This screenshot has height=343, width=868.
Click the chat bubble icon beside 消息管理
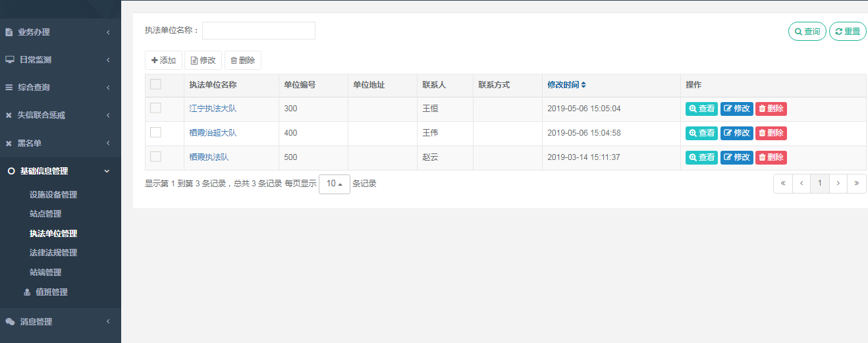(10, 322)
